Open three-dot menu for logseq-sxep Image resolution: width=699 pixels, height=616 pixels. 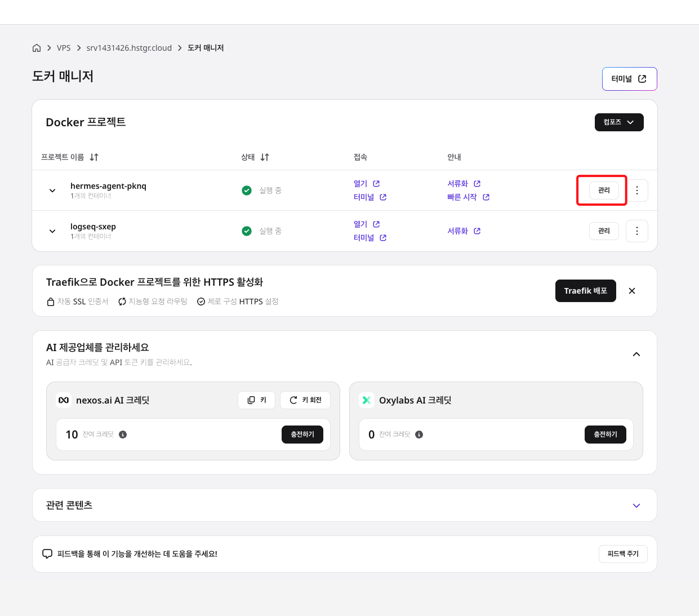point(637,231)
